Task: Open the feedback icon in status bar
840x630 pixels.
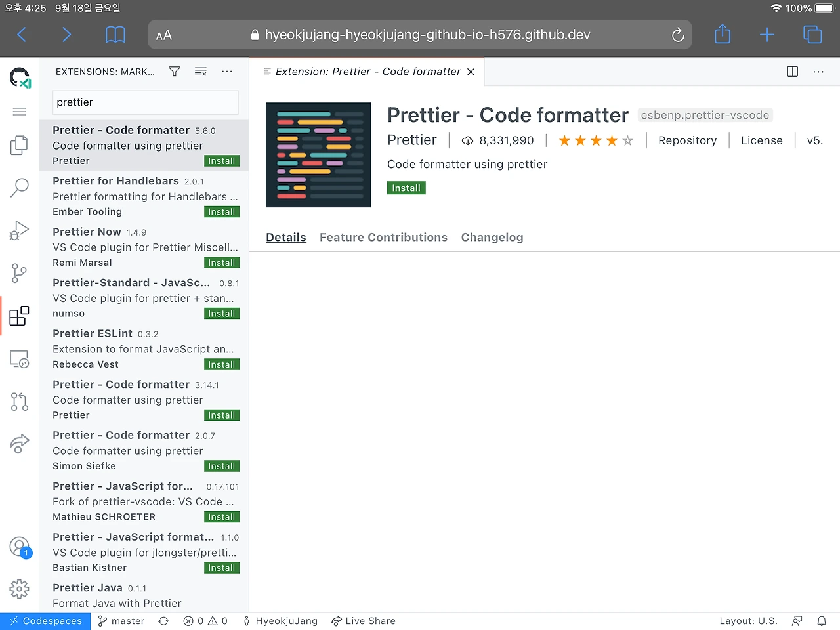Action: [x=797, y=621]
